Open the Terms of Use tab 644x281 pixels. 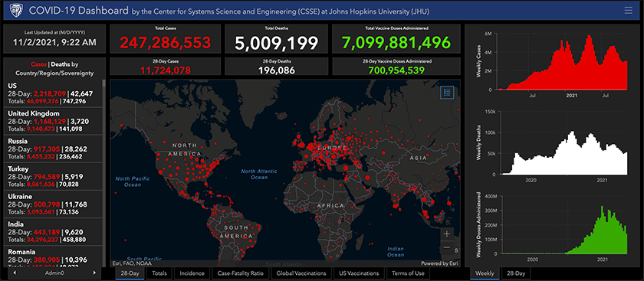(408, 273)
